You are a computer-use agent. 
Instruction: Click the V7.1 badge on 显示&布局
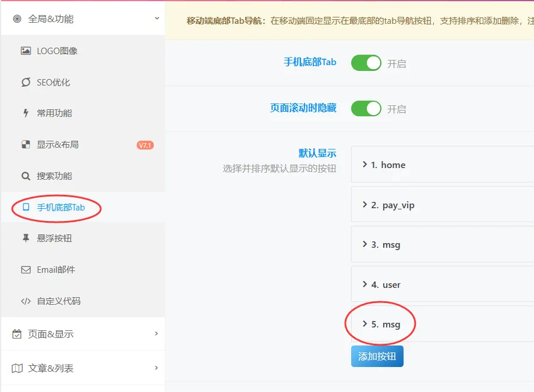[145, 145]
